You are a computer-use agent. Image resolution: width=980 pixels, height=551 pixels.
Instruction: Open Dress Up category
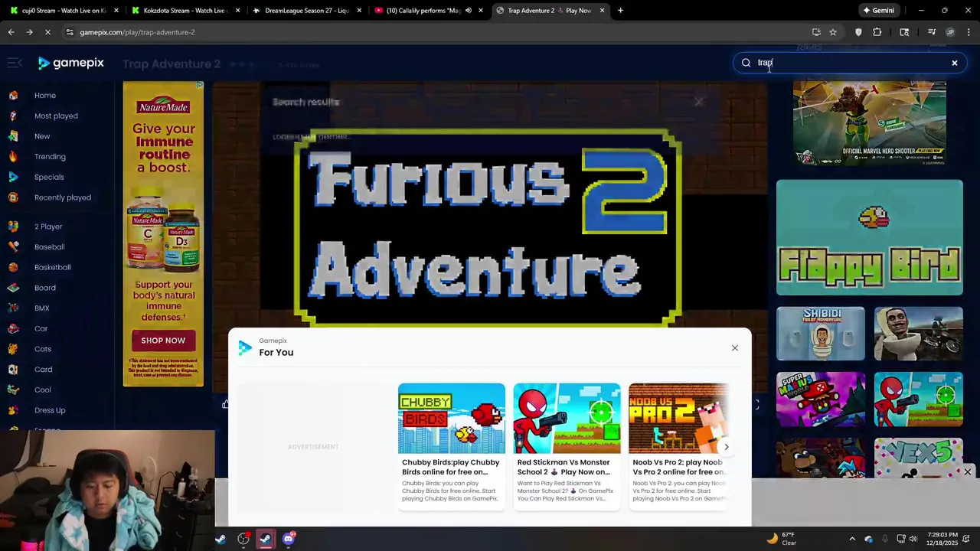point(50,410)
